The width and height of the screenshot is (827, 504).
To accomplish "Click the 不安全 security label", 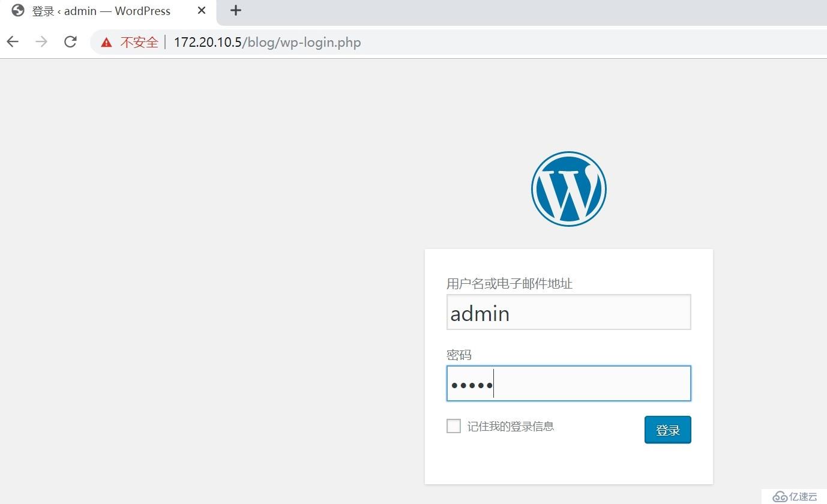I will (x=139, y=42).
